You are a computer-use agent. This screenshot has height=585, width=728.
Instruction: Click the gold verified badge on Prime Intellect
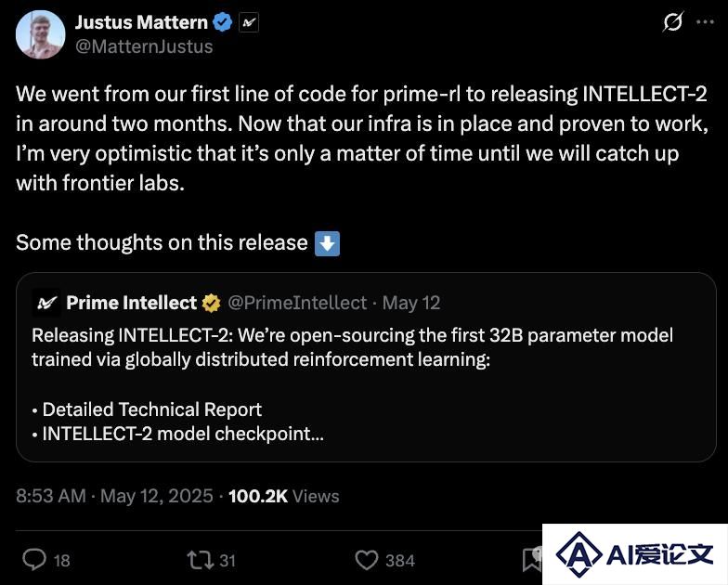coord(211,303)
